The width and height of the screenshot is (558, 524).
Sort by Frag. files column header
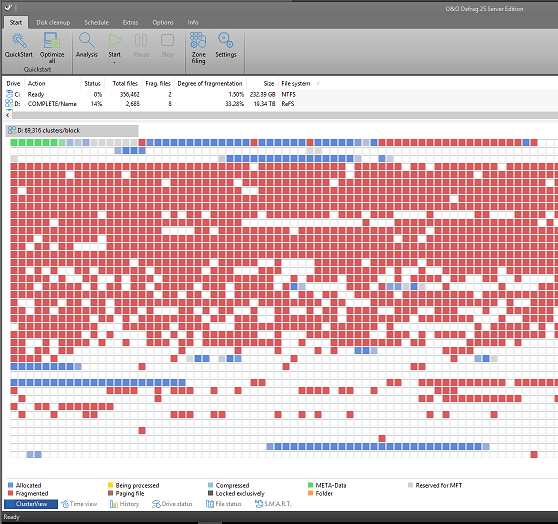tap(158, 84)
